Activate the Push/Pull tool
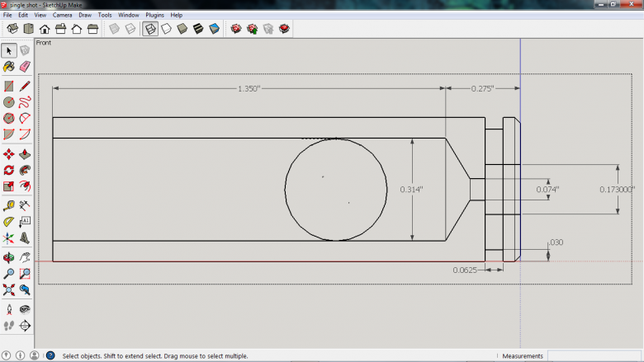The height and width of the screenshot is (362, 644). point(24,153)
